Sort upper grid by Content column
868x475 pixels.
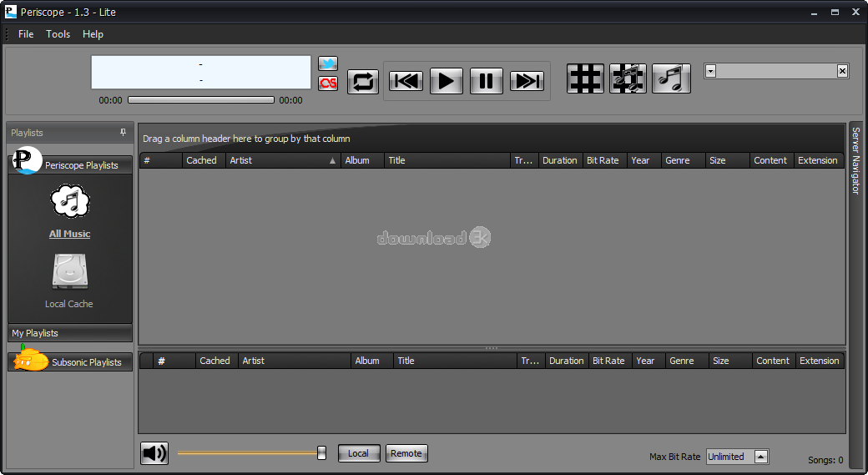(x=772, y=160)
